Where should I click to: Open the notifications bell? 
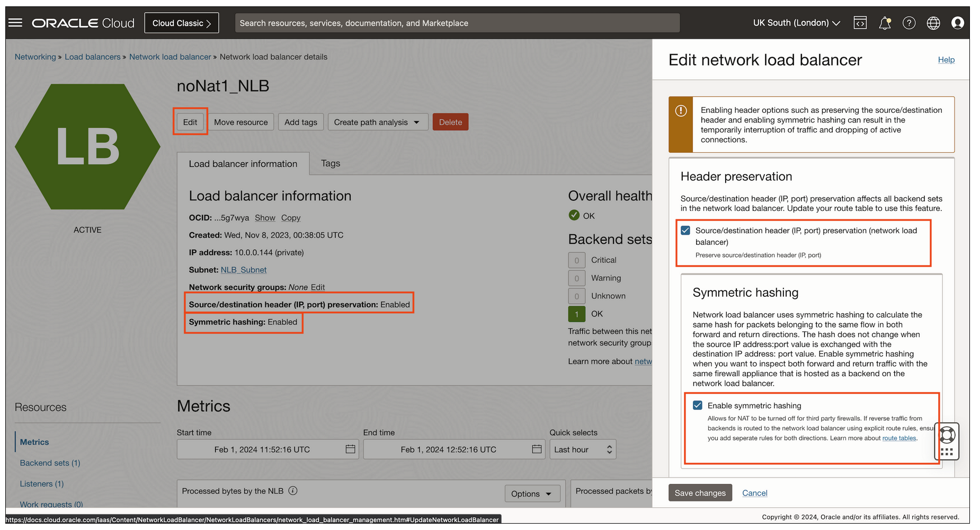click(x=885, y=22)
